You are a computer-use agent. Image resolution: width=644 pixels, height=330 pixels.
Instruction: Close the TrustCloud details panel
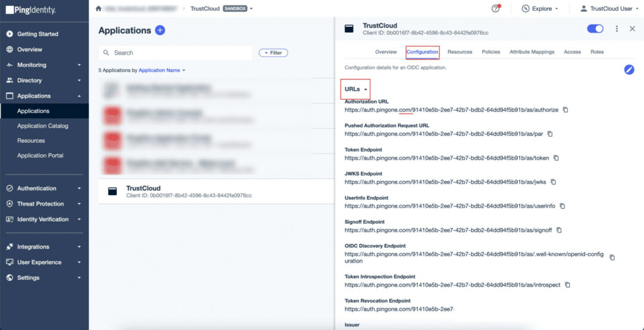(633, 29)
